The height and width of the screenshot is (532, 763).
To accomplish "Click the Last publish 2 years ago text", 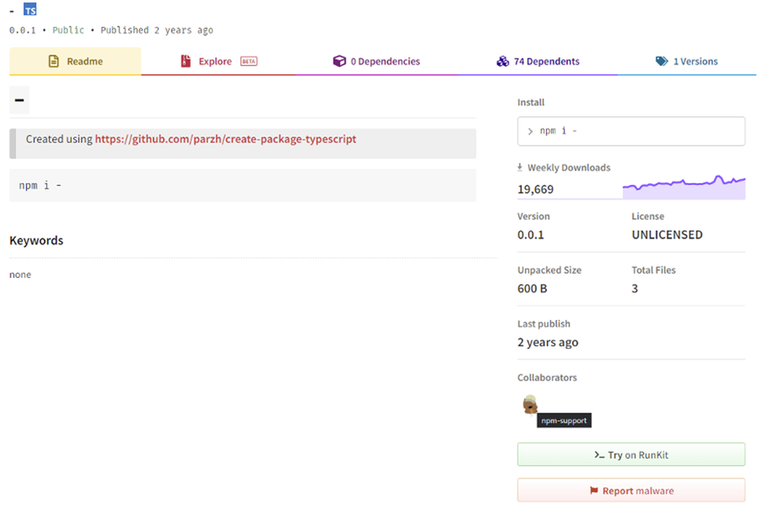I will [x=548, y=342].
